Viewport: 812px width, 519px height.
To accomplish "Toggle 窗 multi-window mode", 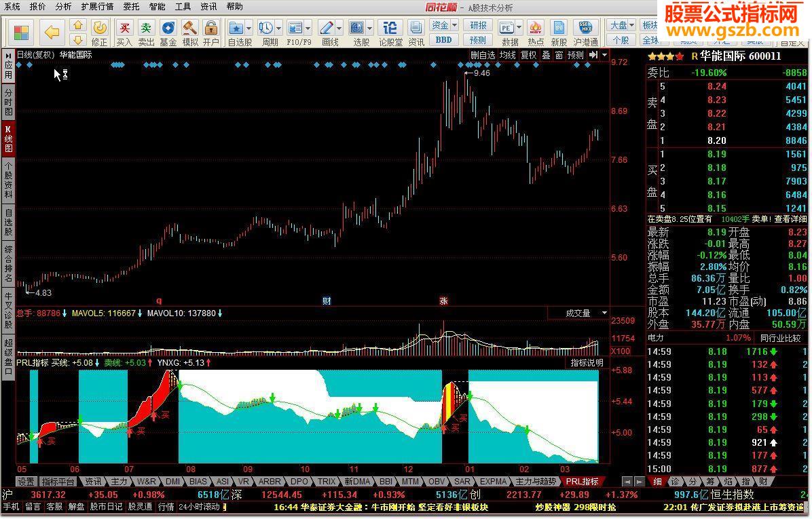I will click(559, 55).
